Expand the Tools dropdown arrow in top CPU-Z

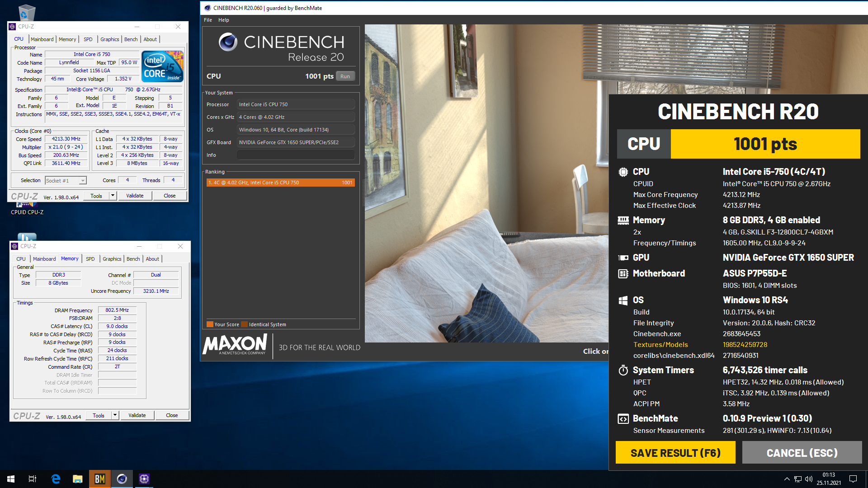click(113, 196)
